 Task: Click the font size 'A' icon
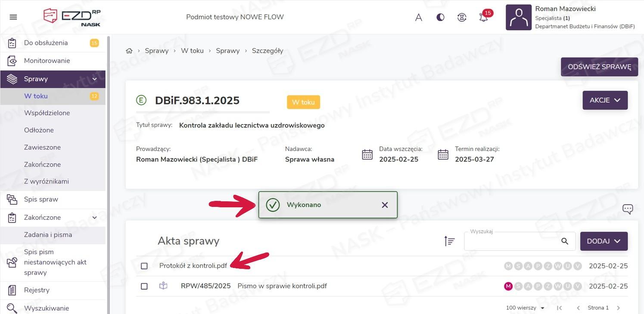[418, 18]
